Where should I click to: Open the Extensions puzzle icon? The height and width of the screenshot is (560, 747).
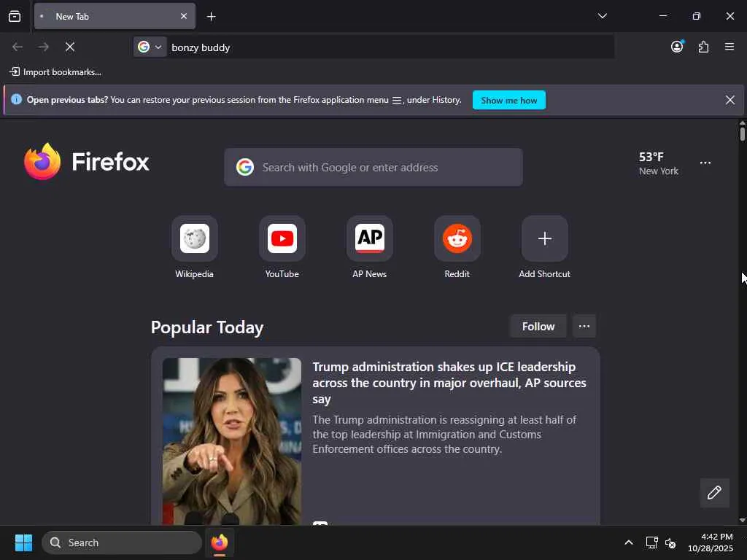703,47
